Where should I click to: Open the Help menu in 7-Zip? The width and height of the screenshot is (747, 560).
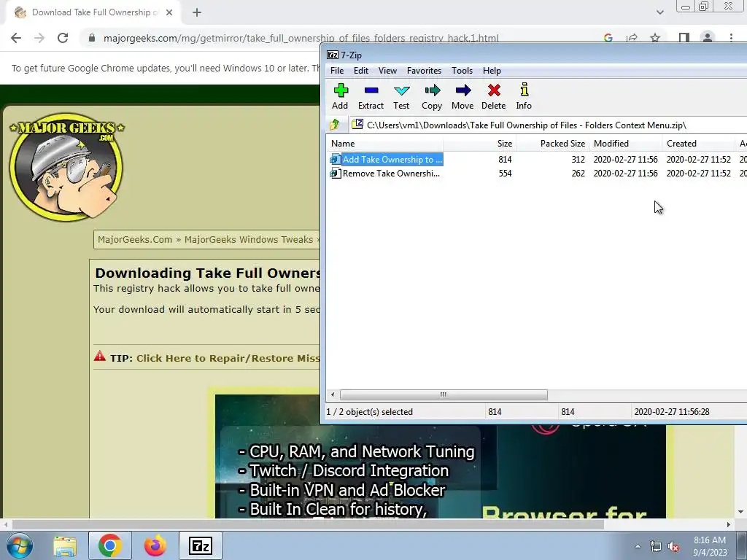(x=492, y=71)
